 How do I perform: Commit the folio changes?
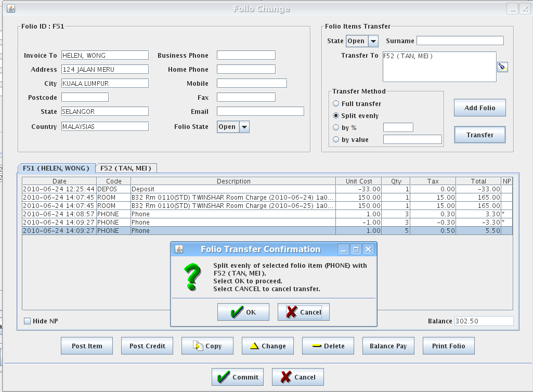238,377
